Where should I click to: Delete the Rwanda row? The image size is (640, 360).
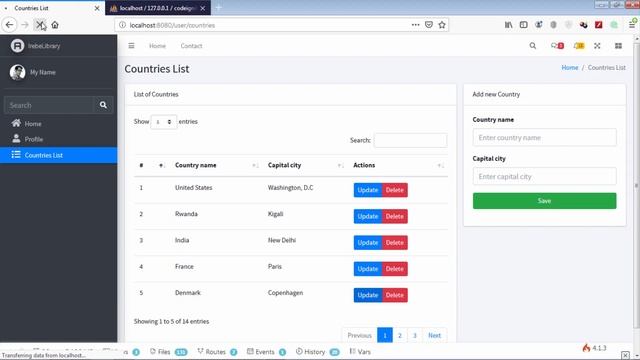click(395, 216)
